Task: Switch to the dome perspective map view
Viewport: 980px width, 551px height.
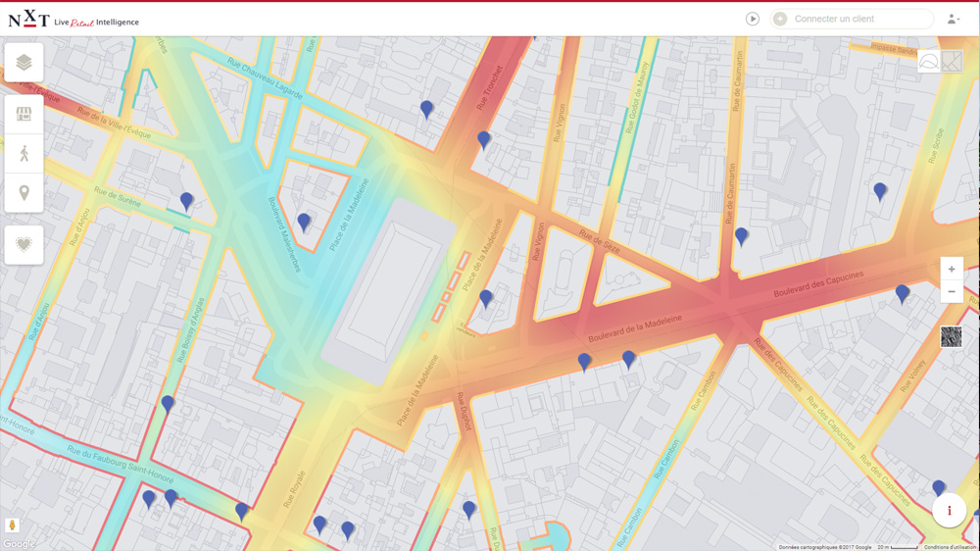Action: [928, 63]
